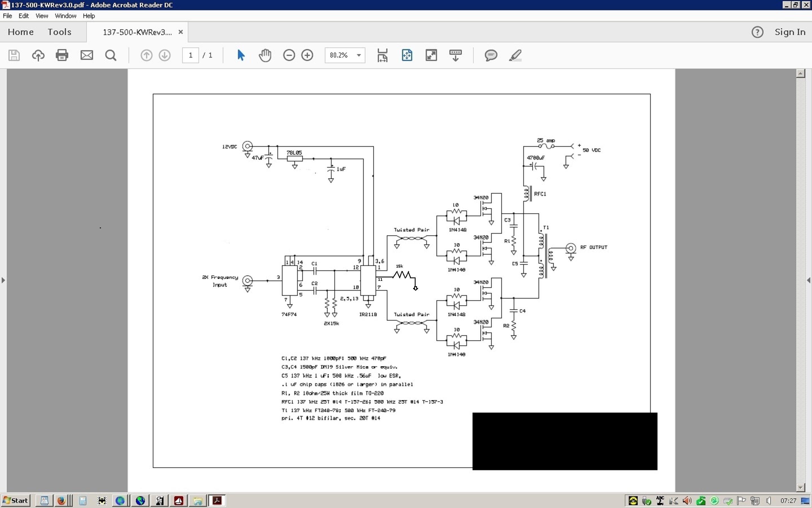Click the '25 amp' fuse label
The height and width of the screenshot is (508, 812).
point(546,141)
